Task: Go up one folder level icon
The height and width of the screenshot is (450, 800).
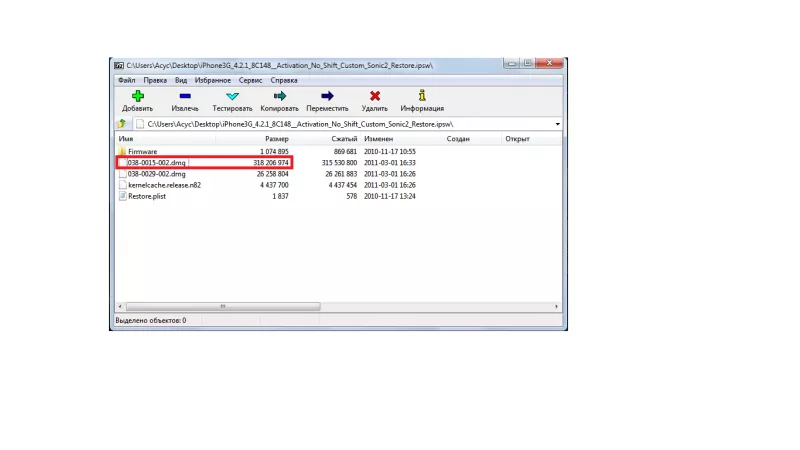Action: tap(122, 124)
